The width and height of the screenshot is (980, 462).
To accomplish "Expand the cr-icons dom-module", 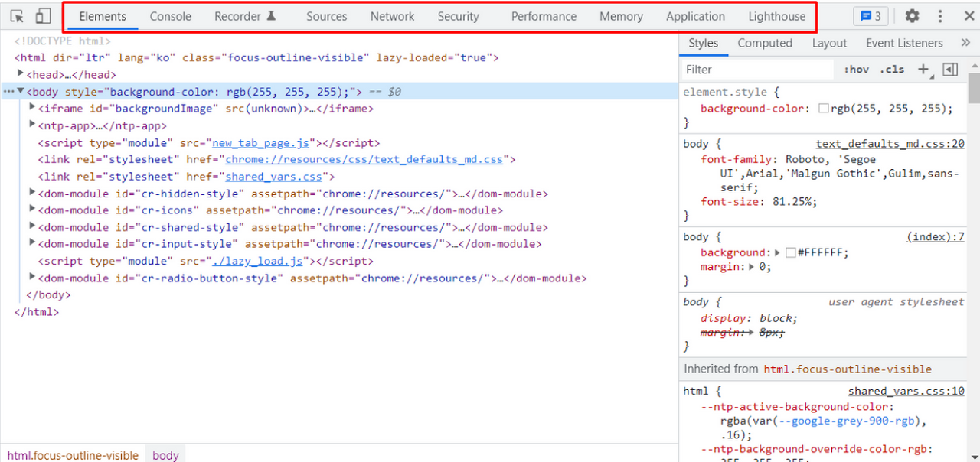I will coord(32,210).
